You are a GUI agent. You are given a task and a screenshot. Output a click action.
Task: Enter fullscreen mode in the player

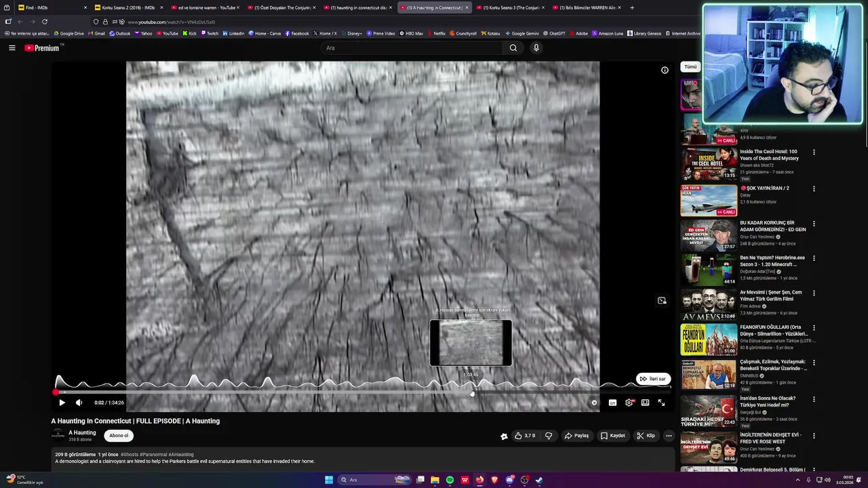click(661, 403)
